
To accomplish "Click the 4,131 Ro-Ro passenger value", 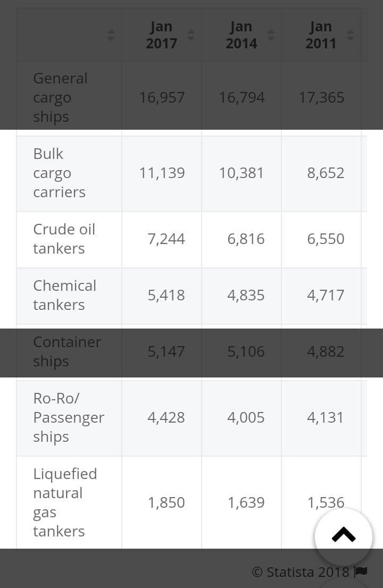I will (325, 417).
